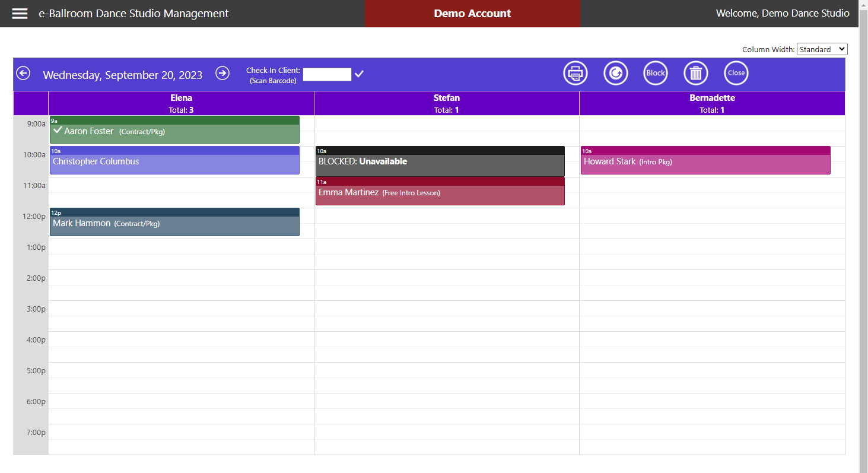Screen dimensions: 868x473
Task: Click the print schedule icon
Action: click(x=575, y=72)
